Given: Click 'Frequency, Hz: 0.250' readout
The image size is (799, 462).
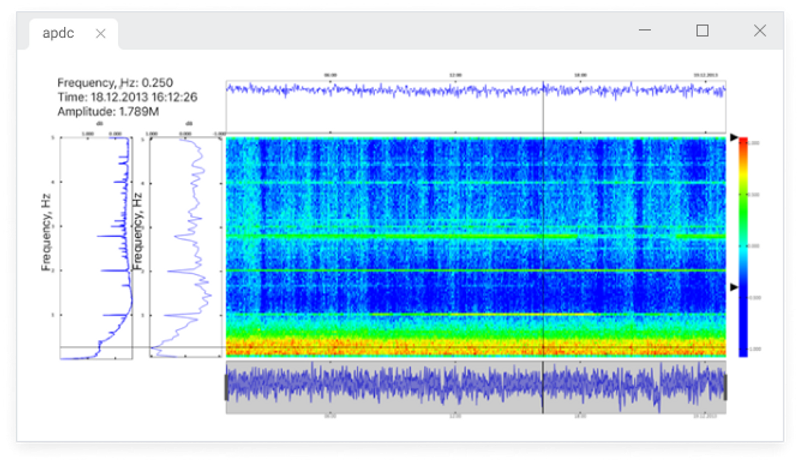Looking at the screenshot, I should pyautogui.click(x=115, y=83).
